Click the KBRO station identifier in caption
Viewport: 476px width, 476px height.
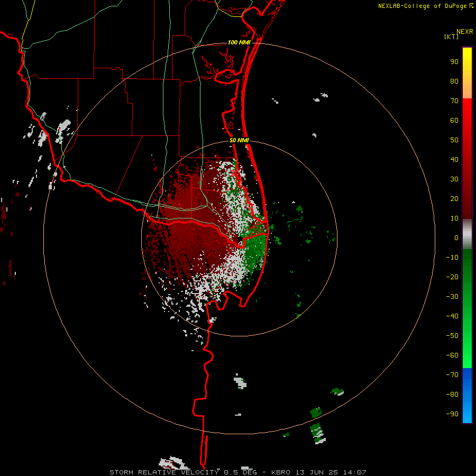pyautogui.click(x=280, y=472)
